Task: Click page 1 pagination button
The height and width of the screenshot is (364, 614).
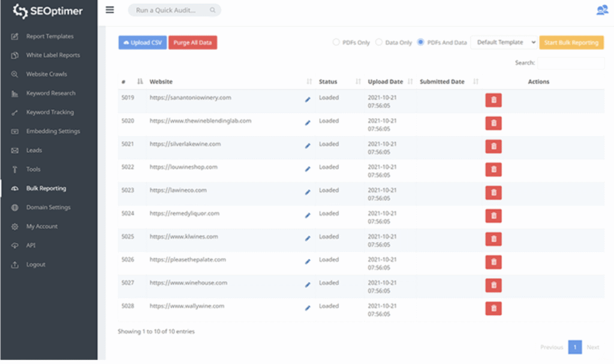Action: [x=575, y=347]
